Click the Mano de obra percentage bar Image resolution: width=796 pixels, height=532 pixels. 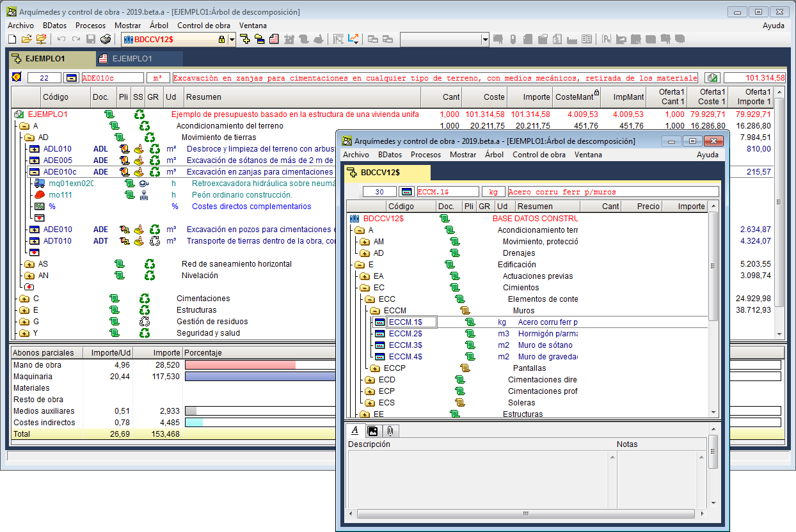[240, 364]
